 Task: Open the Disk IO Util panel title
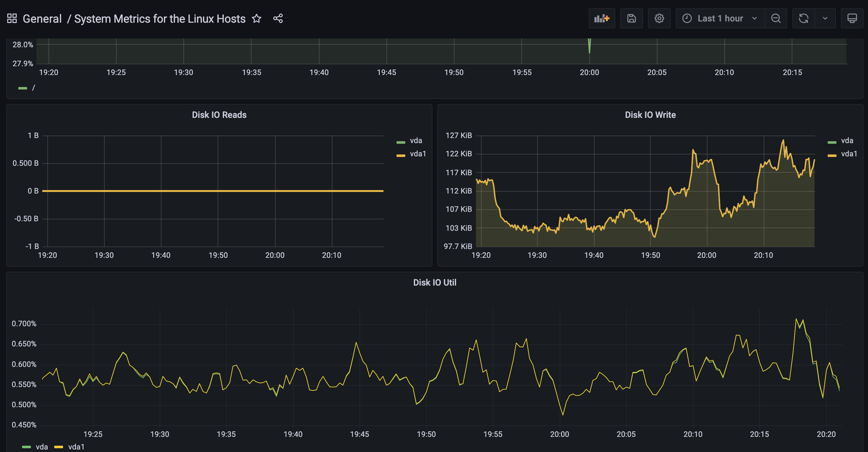tap(434, 282)
